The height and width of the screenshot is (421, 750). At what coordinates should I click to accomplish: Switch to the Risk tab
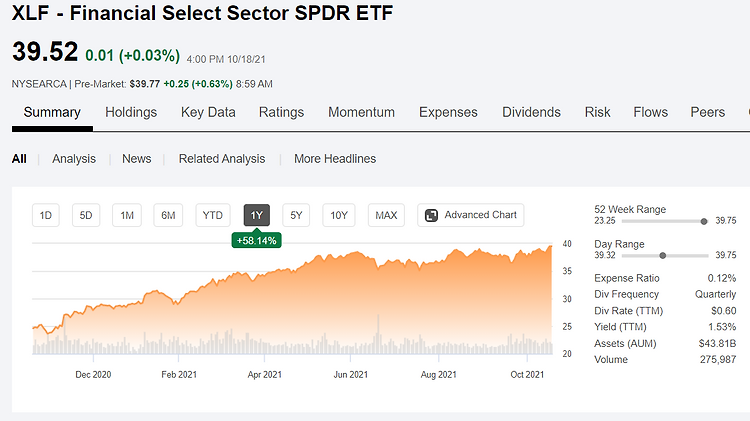click(x=597, y=112)
